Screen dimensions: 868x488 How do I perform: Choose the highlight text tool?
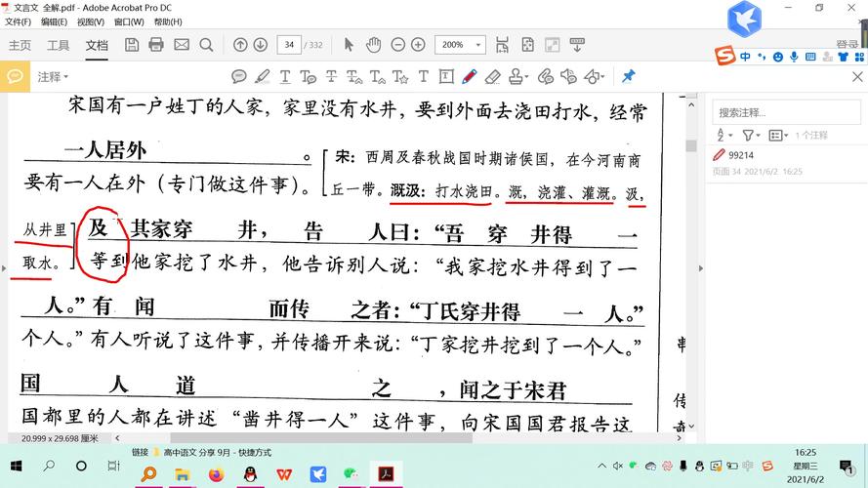263,76
